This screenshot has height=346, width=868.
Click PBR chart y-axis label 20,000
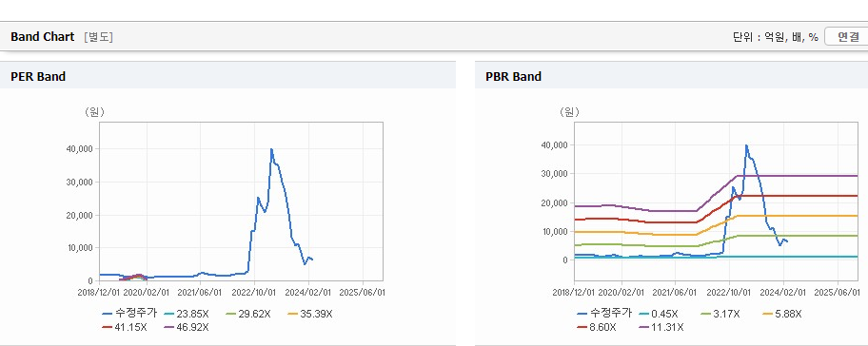click(554, 202)
